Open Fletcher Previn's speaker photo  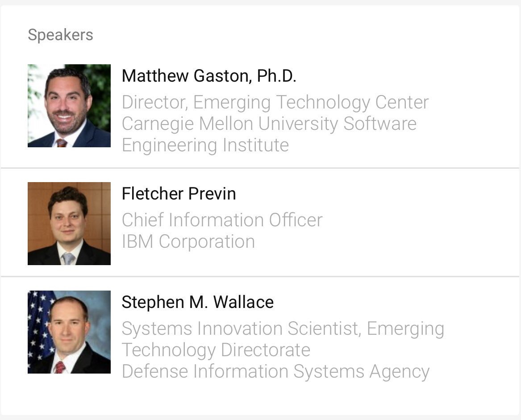69,224
